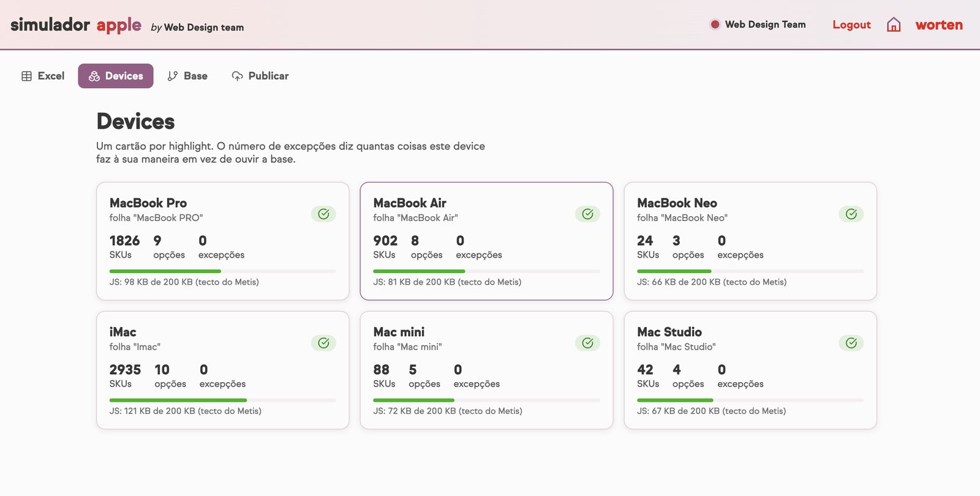Image resolution: width=980 pixels, height=496 pixels.
Task: Click the "by Web Design team" subtitle
Action: [197, 28]
